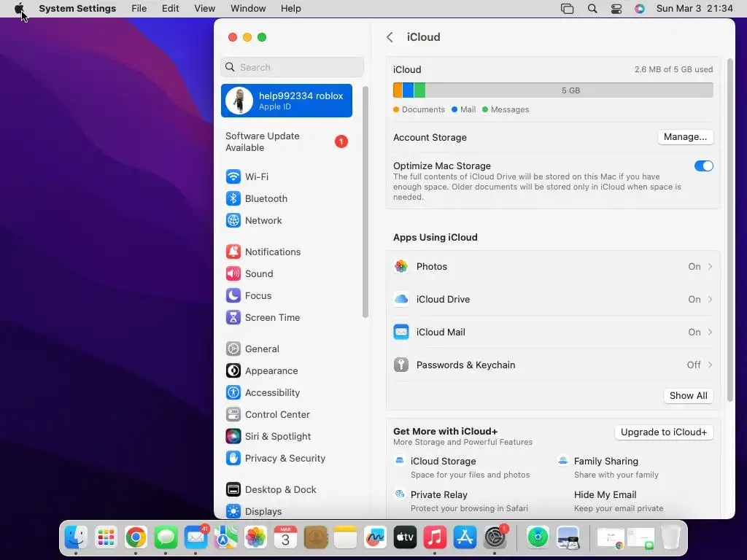747x560 pixels.
Task: Open App Store from the Dock
Action: pyautogui.click(x=465, y=537)
